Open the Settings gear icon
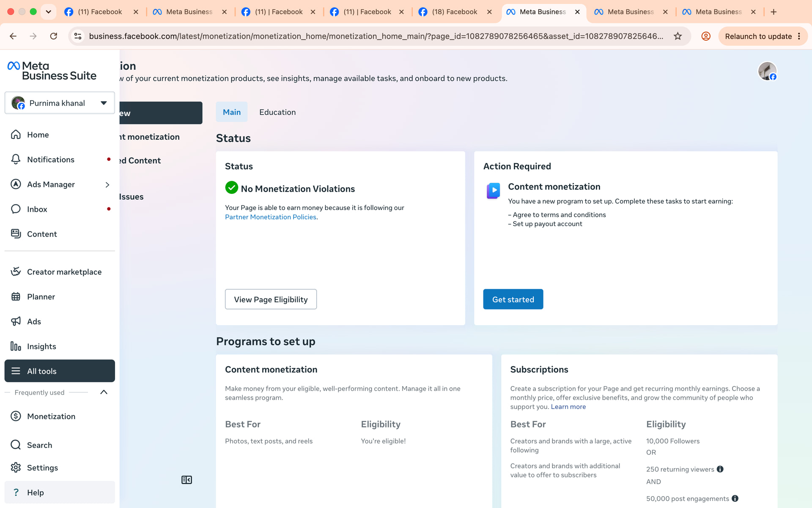The width and height of the screenshot is (812, 508). tap(16, 467)
